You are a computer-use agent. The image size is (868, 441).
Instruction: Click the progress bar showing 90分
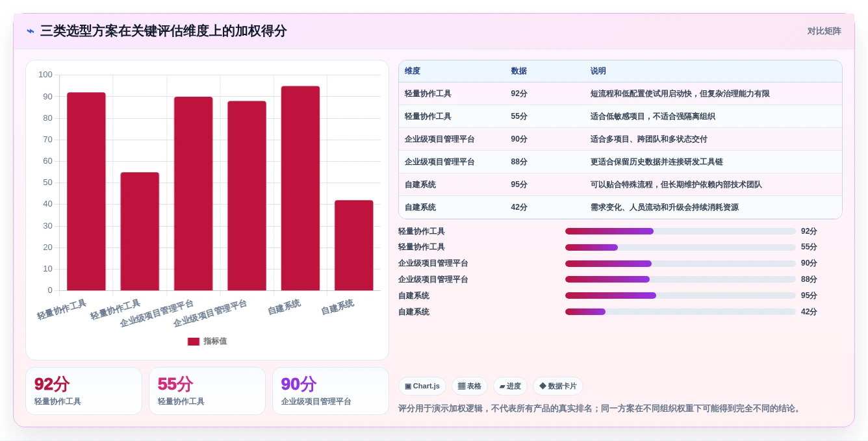(x=680, y=264)
